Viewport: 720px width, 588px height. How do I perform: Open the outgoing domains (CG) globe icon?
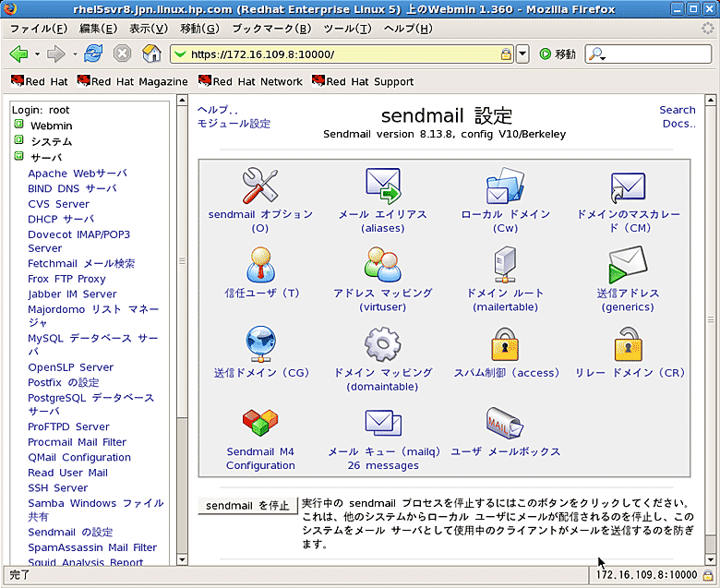pyautogui.click(x=260, y=343)
